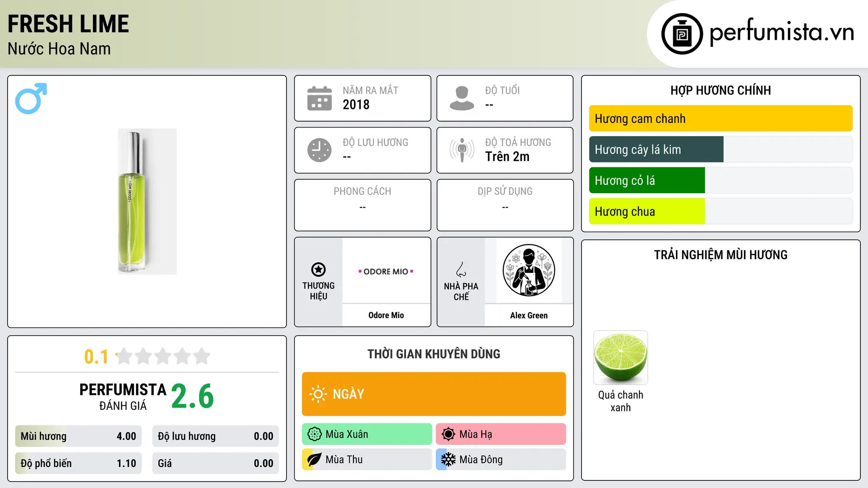The height and width of the screenshot is (488, 868).
Task: Click the Dịp sử dụng card
Action: pos(505,205)
